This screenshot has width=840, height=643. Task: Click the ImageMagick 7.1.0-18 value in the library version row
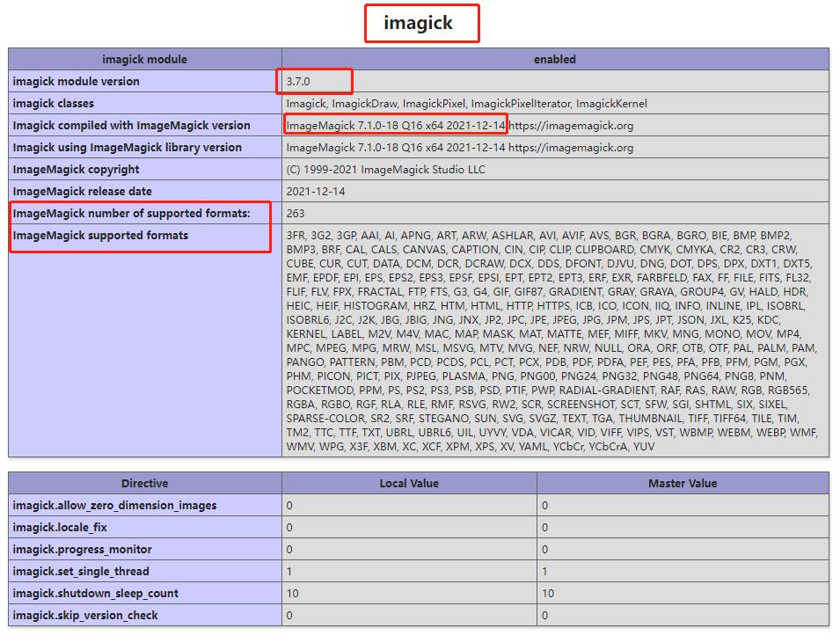point(460,148)
